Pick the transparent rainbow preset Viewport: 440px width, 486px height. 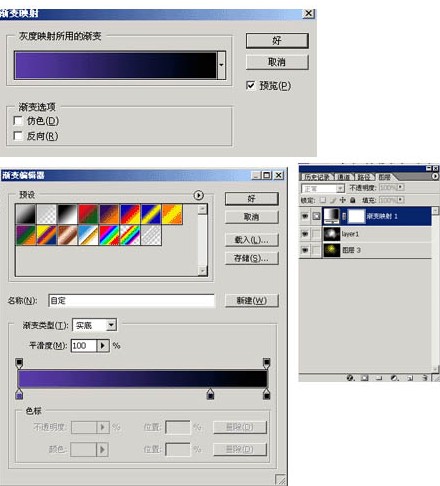[130, 235]
